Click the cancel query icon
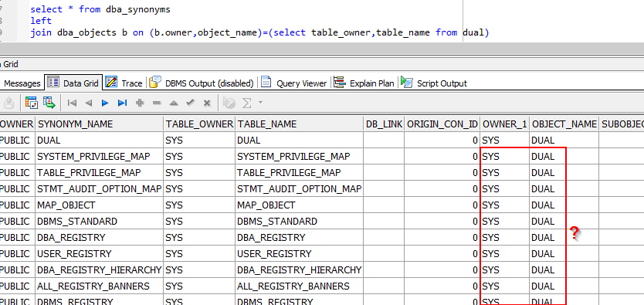Viewport: 644px width, 305px height. (x=229, y=103)
